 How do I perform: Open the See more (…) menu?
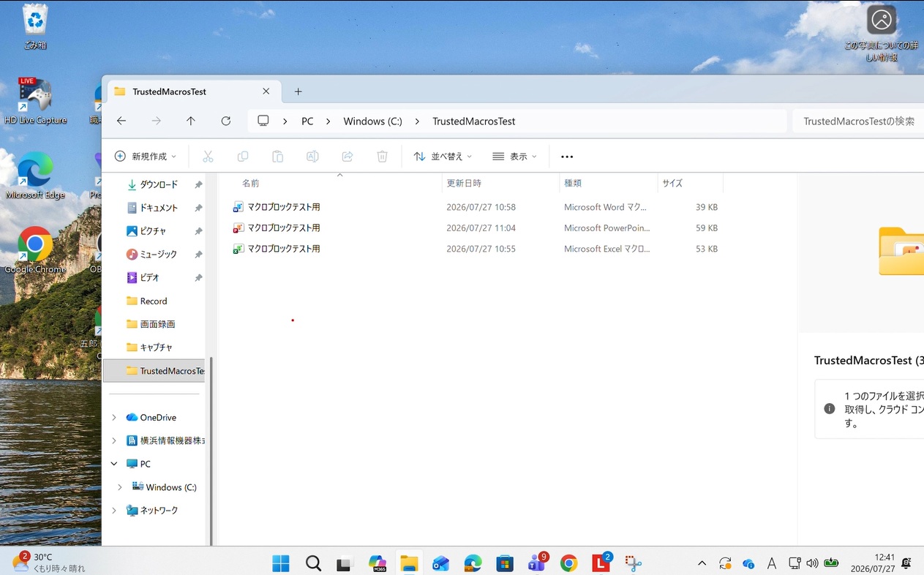point(567,157)
